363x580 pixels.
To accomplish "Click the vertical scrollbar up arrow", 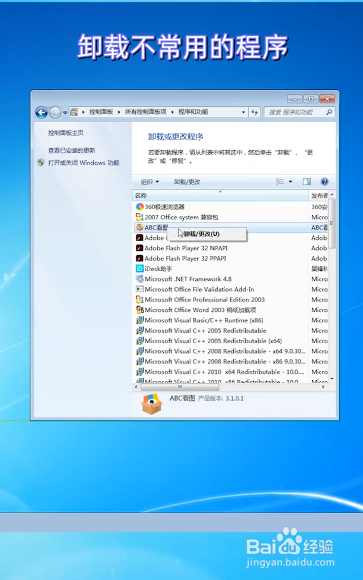I will 332,195.
